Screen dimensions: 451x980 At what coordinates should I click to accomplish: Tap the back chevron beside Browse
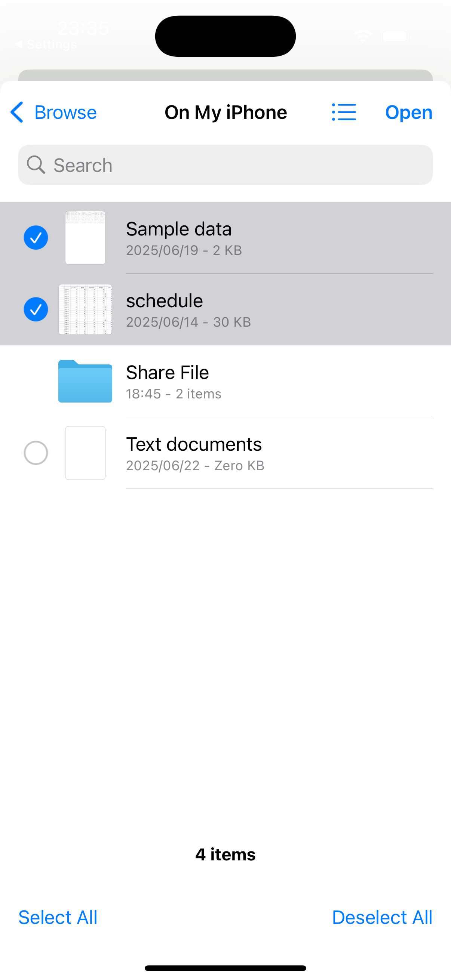[x=17, y=112]
